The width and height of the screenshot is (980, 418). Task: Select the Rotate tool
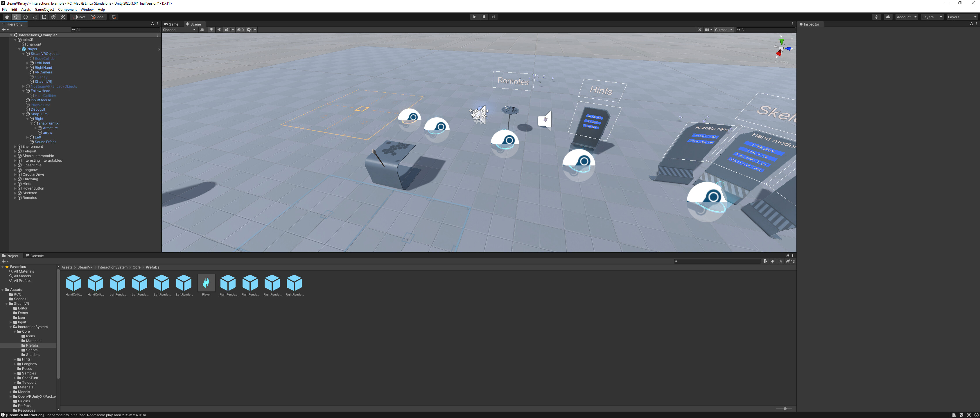[26, 17]
